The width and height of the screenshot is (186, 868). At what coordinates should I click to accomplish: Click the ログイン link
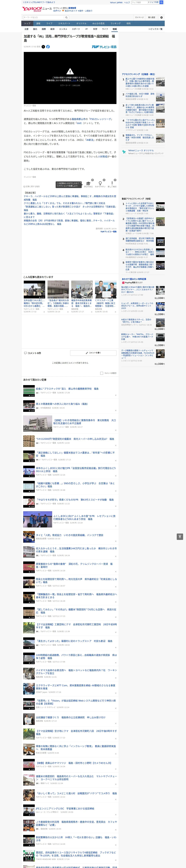(57, 11)
